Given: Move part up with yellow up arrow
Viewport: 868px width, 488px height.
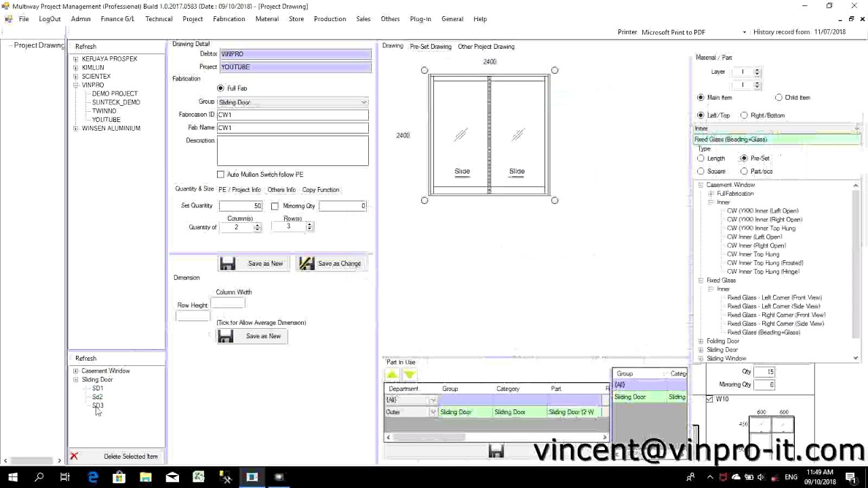Looking at the screenshot, I should click(x=392, y=375).
